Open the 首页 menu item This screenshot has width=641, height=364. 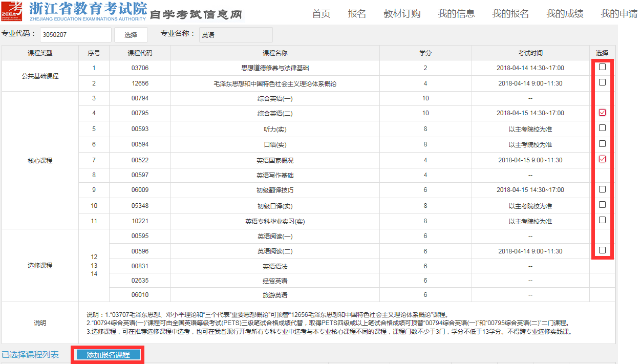click(321, 14)
